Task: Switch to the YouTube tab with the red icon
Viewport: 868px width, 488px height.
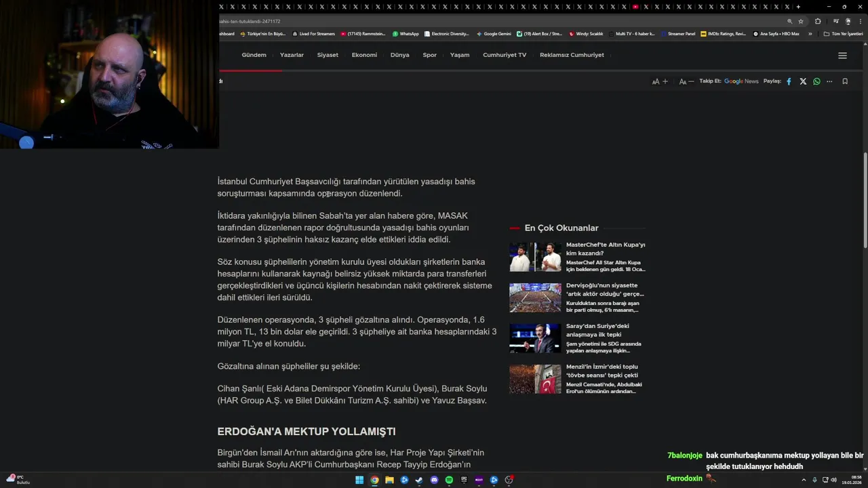Action: coord(635,7)
